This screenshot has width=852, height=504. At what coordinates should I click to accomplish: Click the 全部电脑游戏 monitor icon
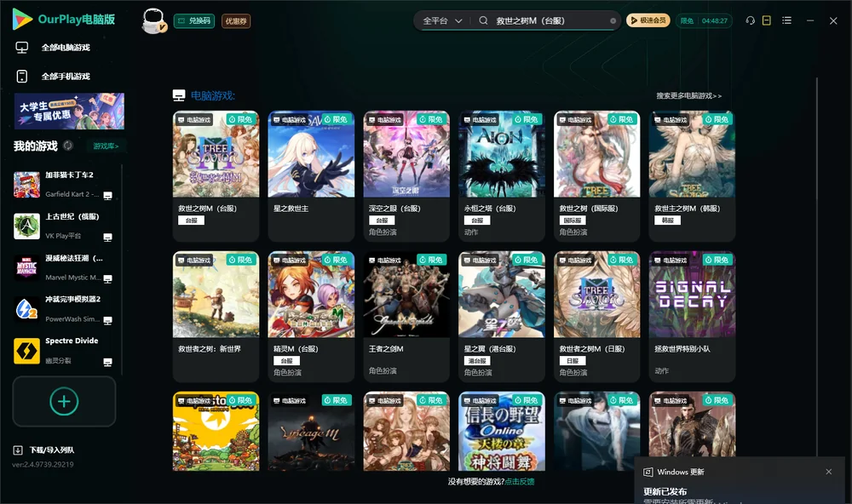tap(22, 48)
